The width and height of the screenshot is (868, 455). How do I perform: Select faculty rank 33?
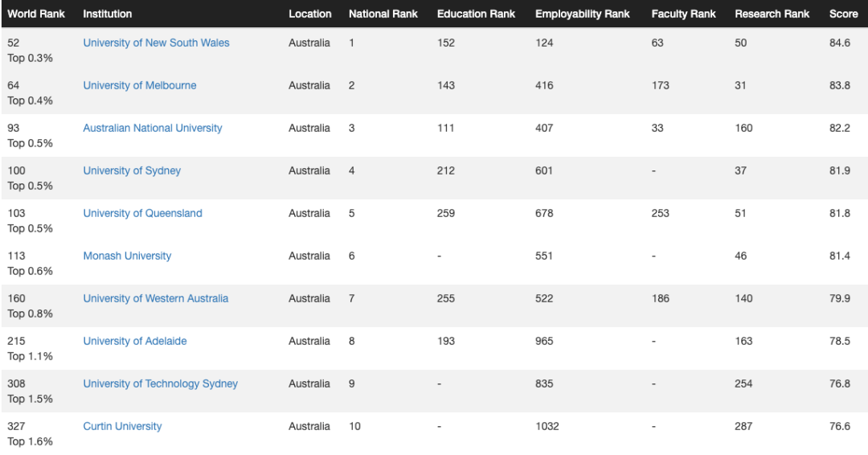coord(657,128)
